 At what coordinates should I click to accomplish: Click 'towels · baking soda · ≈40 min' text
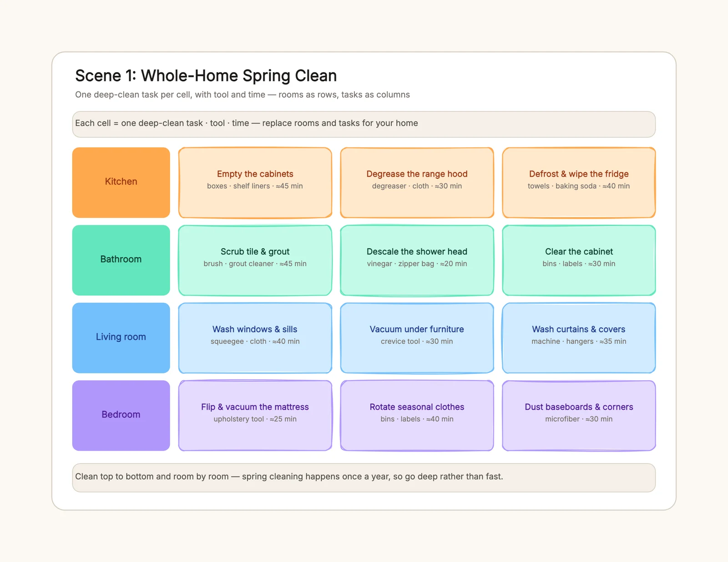[579, 186]
